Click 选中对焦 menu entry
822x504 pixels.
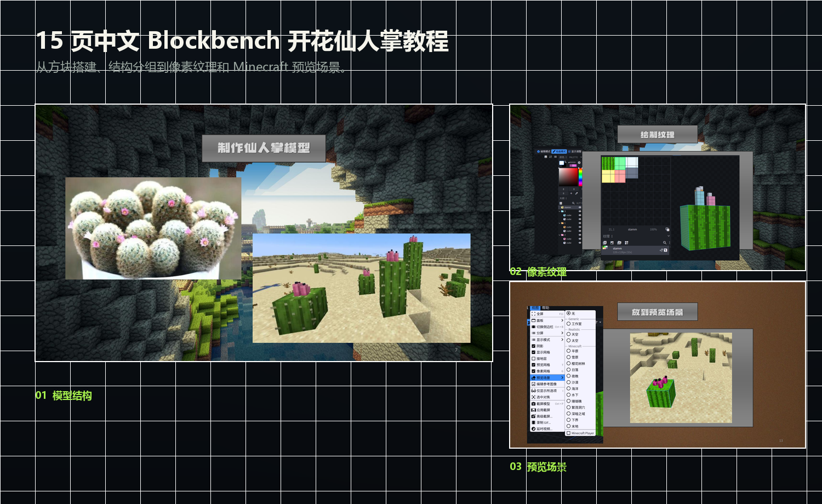point(547,397)
